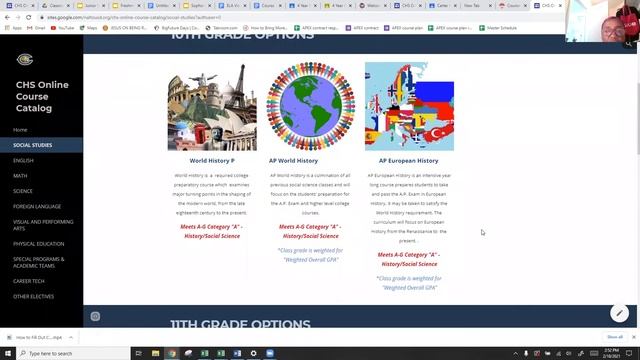Click the AP World History course title
Screen dimensions: 640x360
pos(293,161)
